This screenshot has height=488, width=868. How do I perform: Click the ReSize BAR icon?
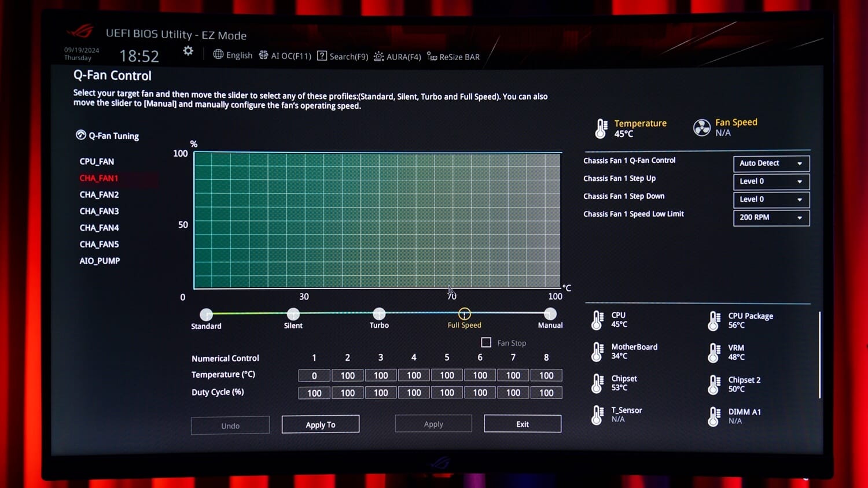432,56
